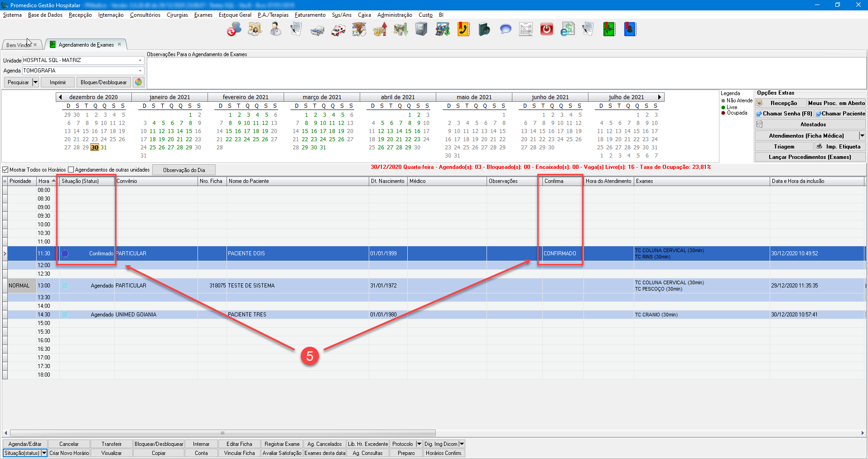Screen dimensions: 868x459
Task: Click the red power button icon
Action: coord(546,30)
